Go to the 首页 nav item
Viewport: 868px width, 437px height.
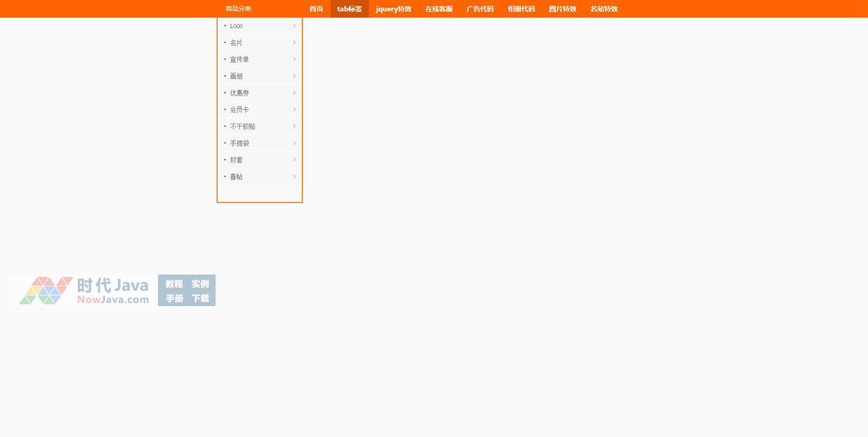(316, 9)
